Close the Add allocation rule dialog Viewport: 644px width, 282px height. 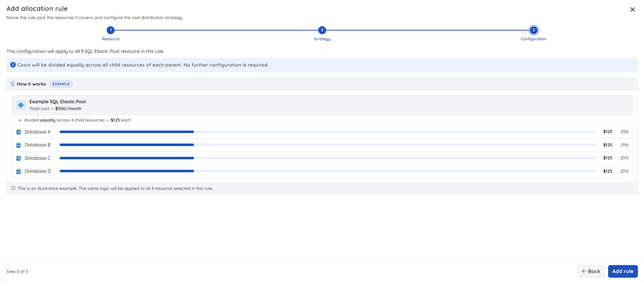633,10
